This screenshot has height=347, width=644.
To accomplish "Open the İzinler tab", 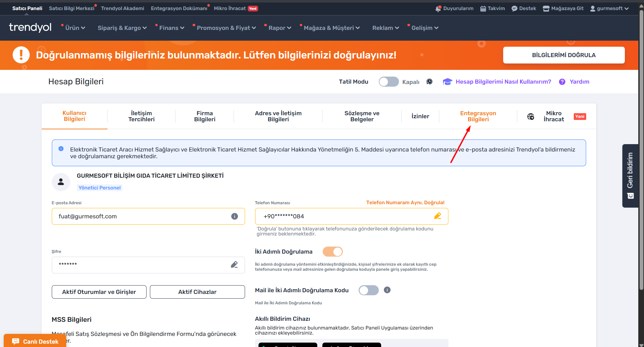I will click(420, 116).
